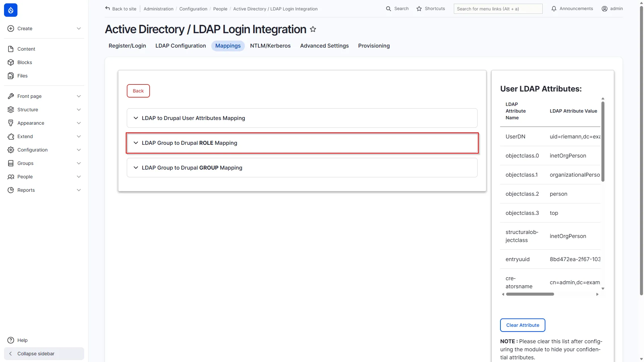This screenshot has height=362, width=644.
Task: Click the Back to site arrow icon
Action: [x=107, y=8]
